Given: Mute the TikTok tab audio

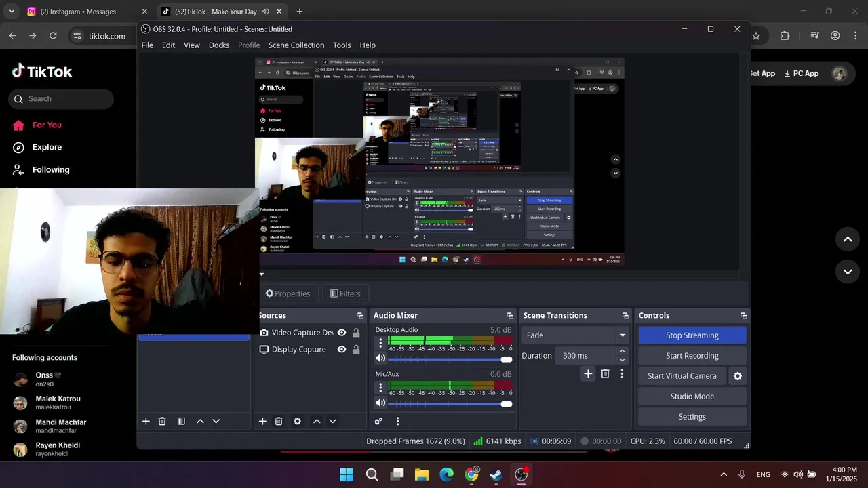Looking at the screenshot, I should coord(265,12).
